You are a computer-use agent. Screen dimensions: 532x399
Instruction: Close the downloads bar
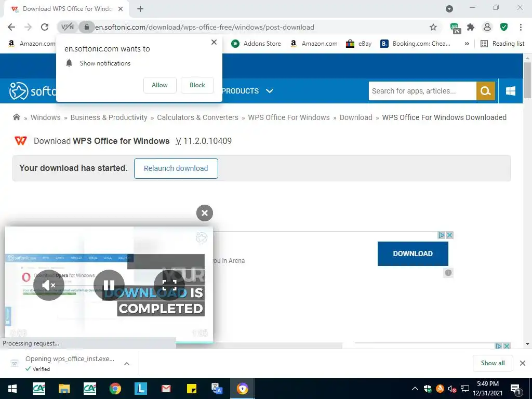tap(523, 363)
